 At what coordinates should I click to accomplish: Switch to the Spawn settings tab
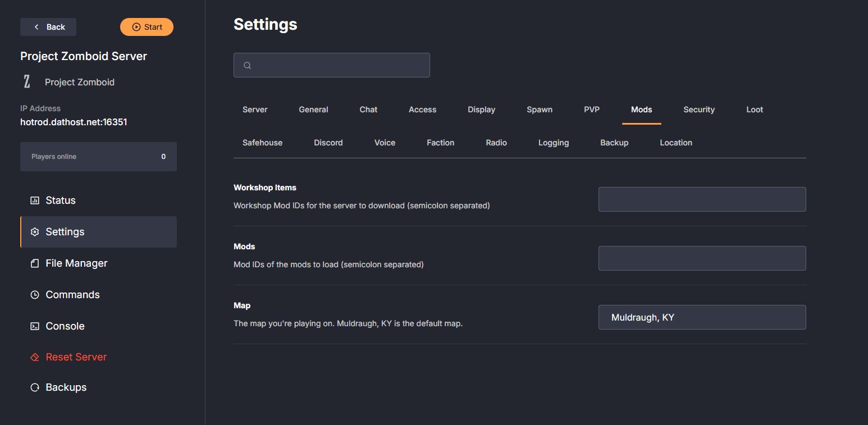540,109
